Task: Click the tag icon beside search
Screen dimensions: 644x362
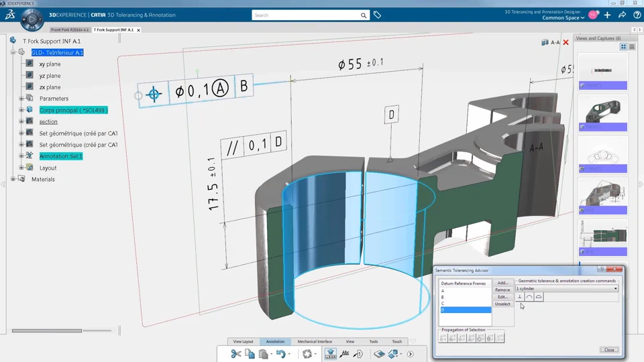Action: (377, 15)
